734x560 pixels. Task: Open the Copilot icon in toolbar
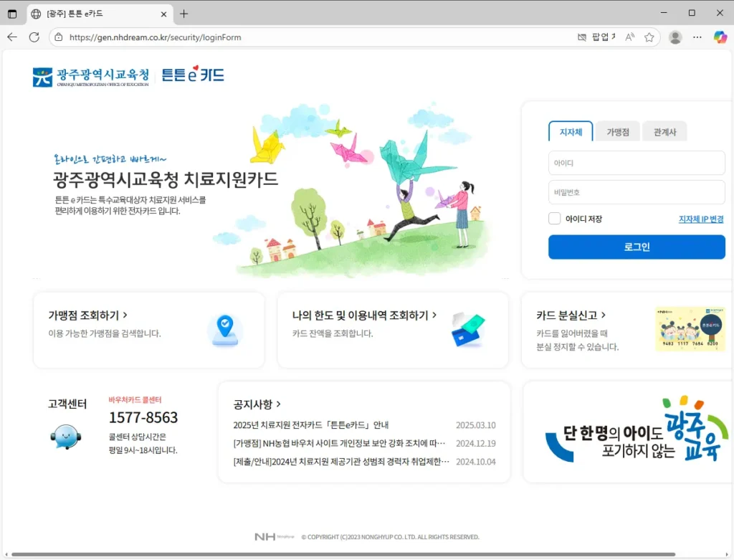[720, 37]
